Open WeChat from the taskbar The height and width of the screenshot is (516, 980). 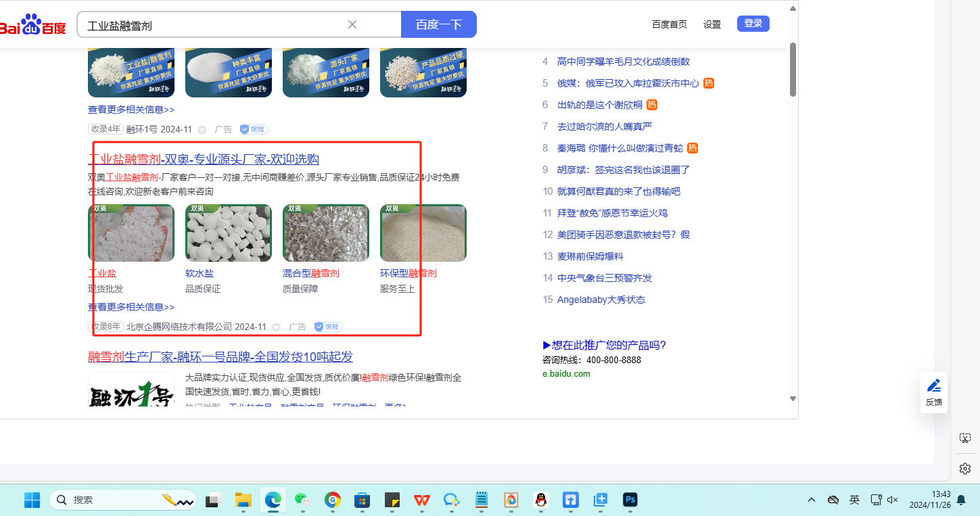[x=302, y=500]
